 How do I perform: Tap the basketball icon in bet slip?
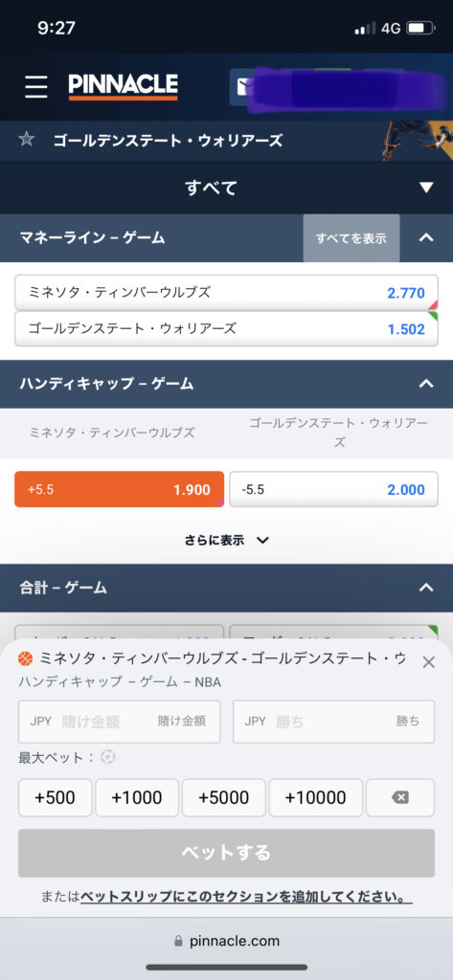(26, 658)
